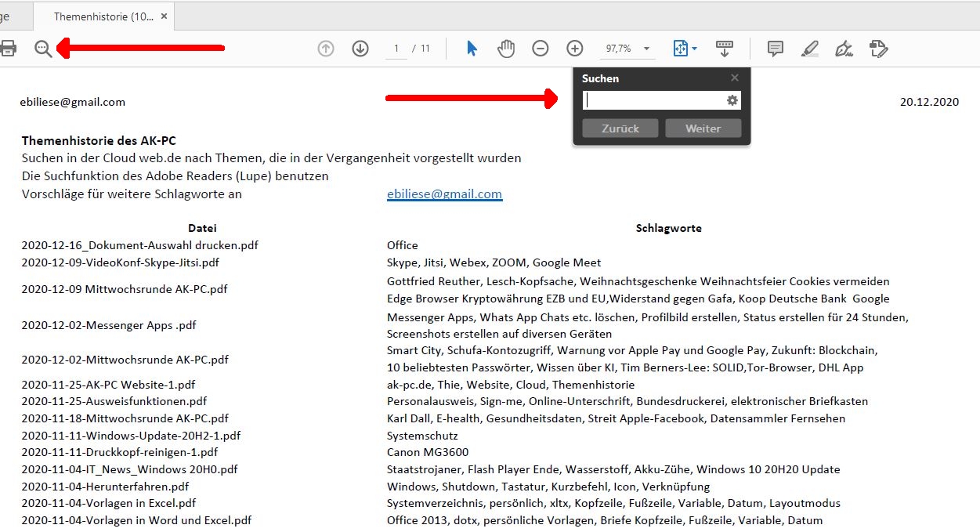Click the scrolling mode keyboard icon
This screenshot has height=532, width=980.
[x=724, y=49]
